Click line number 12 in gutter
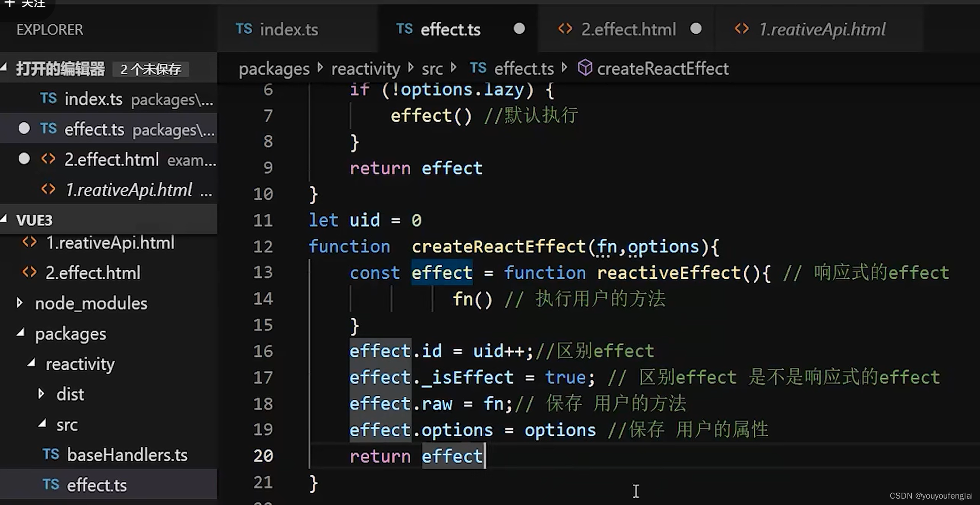This screenshot has height=505, width=980. (x=263, y=246)
